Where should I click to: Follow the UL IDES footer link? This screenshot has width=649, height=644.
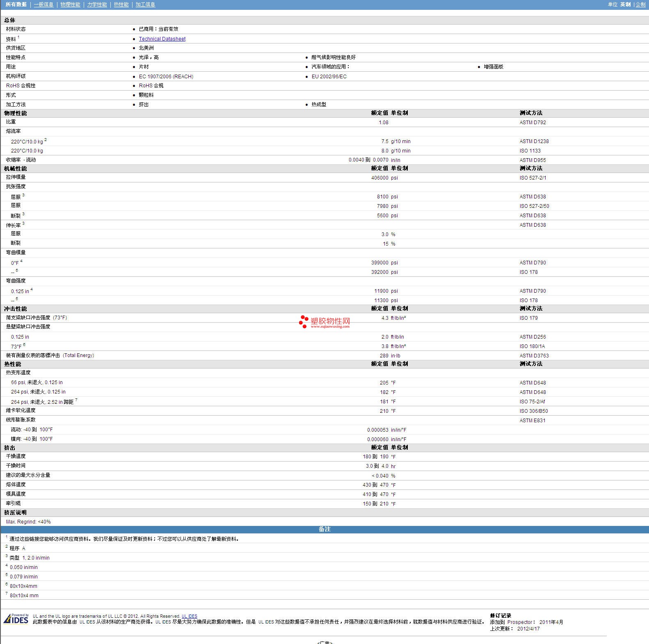189,616
